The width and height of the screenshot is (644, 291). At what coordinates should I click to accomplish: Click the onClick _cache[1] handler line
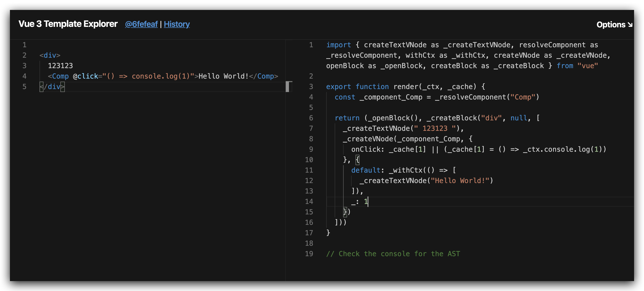479,149
